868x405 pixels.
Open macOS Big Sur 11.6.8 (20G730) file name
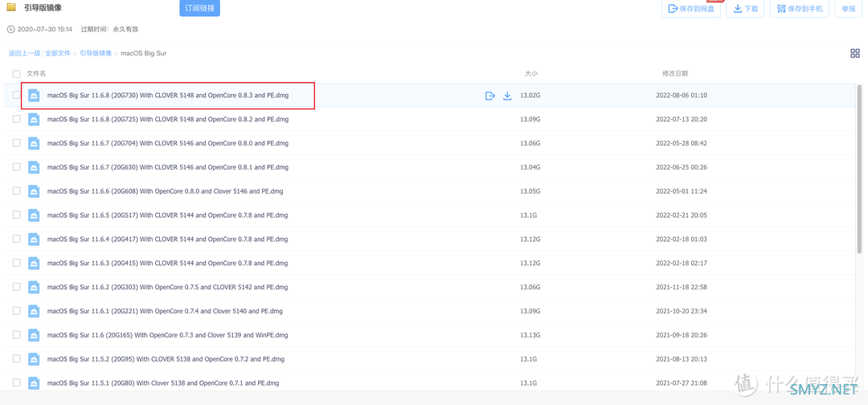point(168,96)
